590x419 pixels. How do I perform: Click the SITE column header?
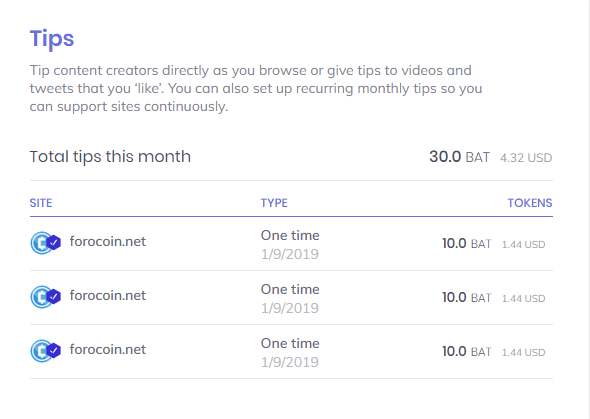41,203
